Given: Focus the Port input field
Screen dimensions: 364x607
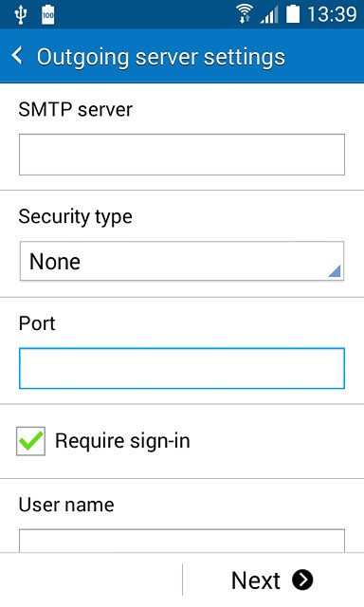Looking at the screenshot, I should tap(182, 368).
